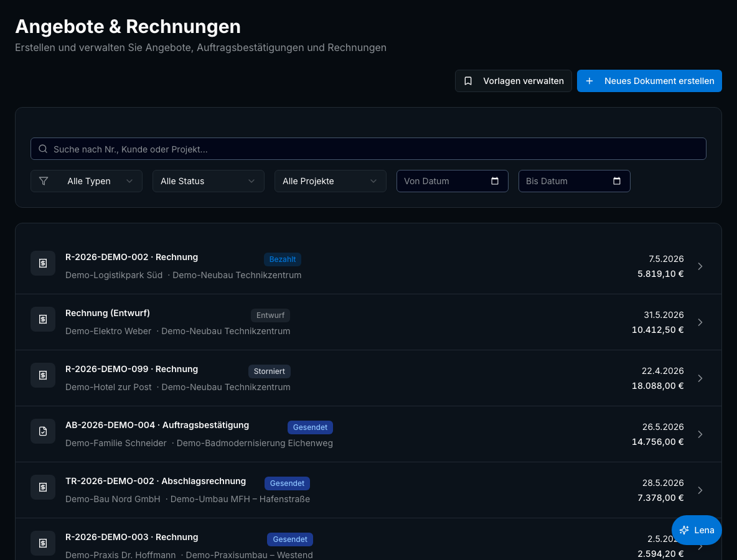Open the Bis Datum calendar icon
This screenshot has width=737, height=560.
click(617, 181)
